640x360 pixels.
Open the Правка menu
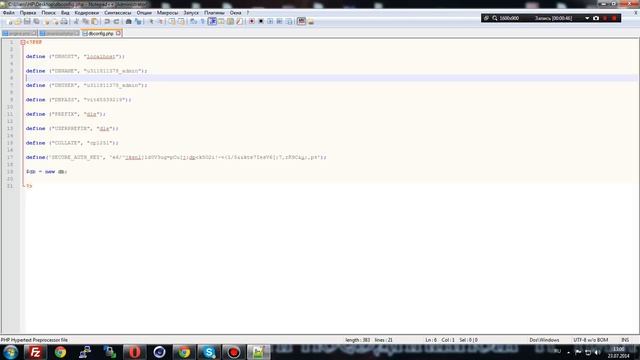[28, 13]
